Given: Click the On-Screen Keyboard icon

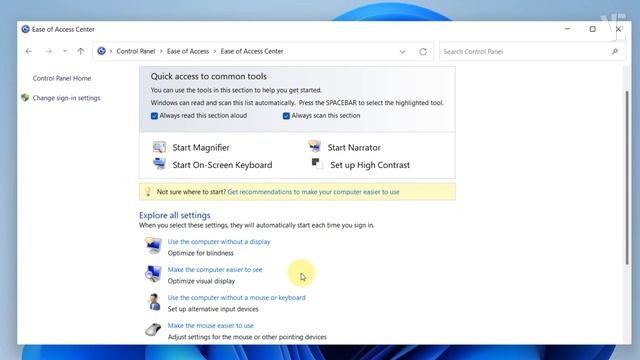Looking at the screenshot, I should point(159,164).
